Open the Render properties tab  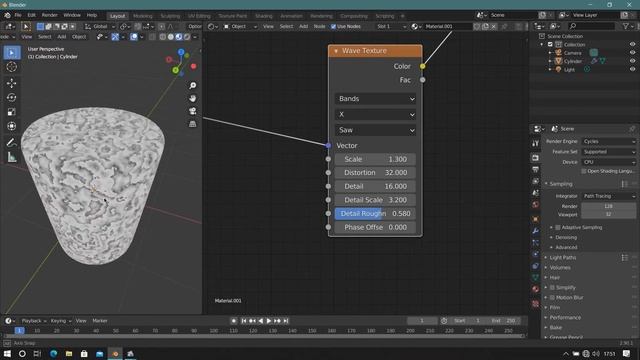(x=536, y=158)
